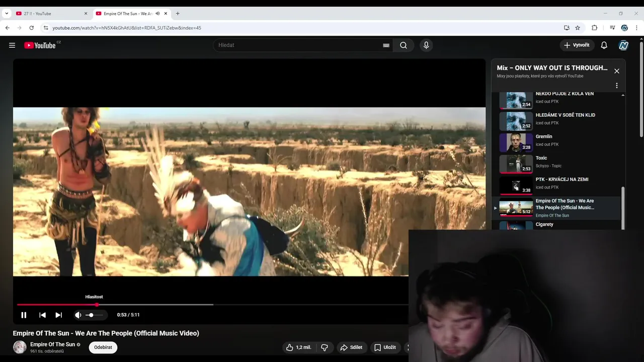Viewport: 644px width, 362px height.
Task: Bookmark this page with the star
Action: pos(578,28)
